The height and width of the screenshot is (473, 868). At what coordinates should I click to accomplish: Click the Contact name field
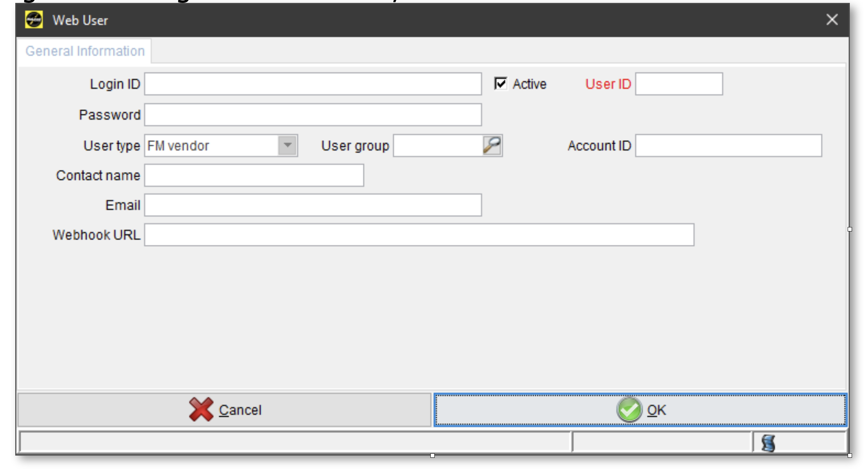tap(254, 175)
